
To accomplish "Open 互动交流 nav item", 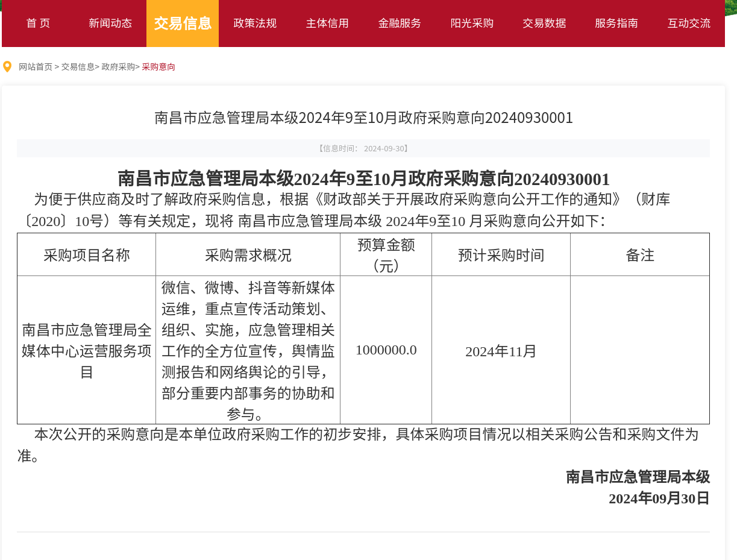I will point(689,24).
